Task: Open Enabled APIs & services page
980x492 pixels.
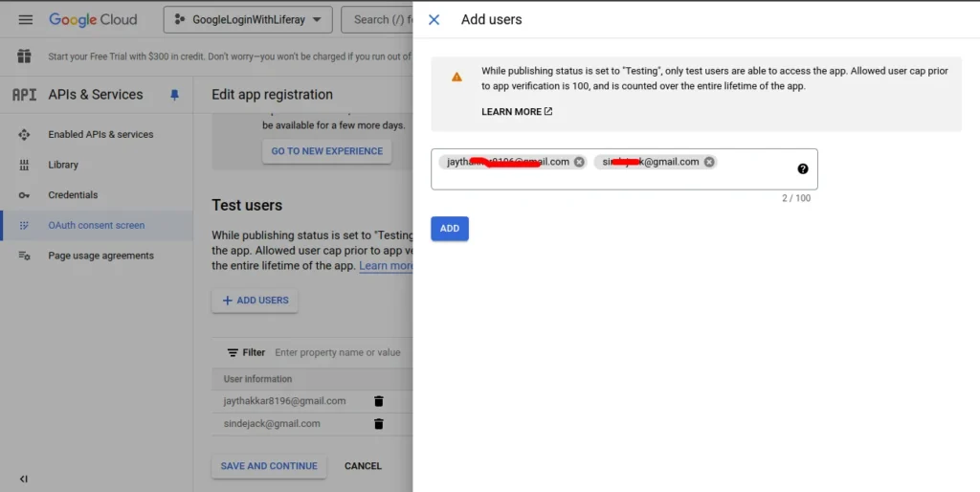Action: (100, 135)
